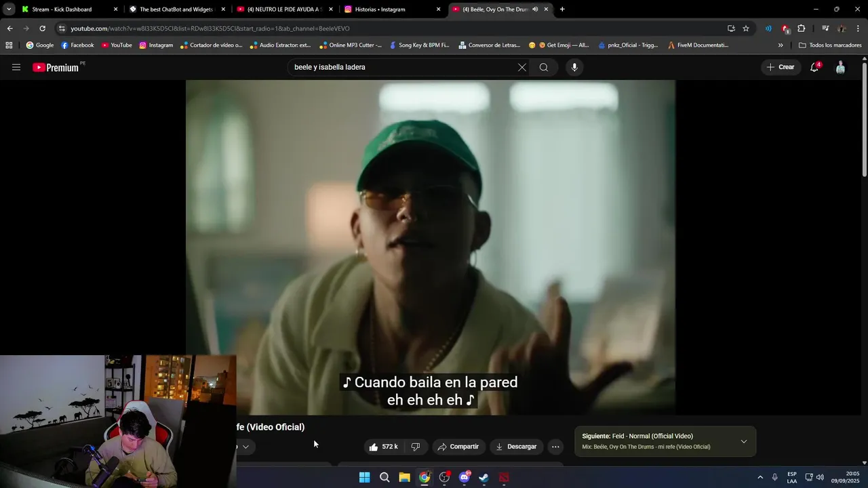
Task: Click the Crear button
Action: [781, 67]
